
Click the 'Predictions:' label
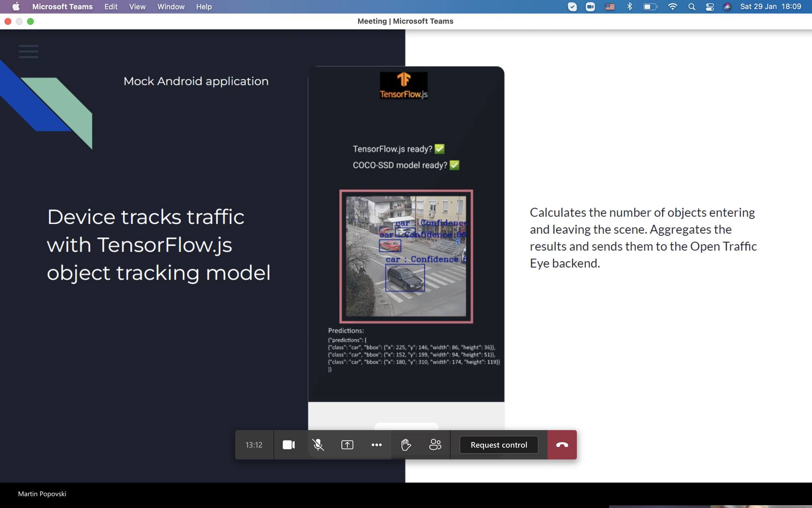pyautogui.click(x=346, y=331)
